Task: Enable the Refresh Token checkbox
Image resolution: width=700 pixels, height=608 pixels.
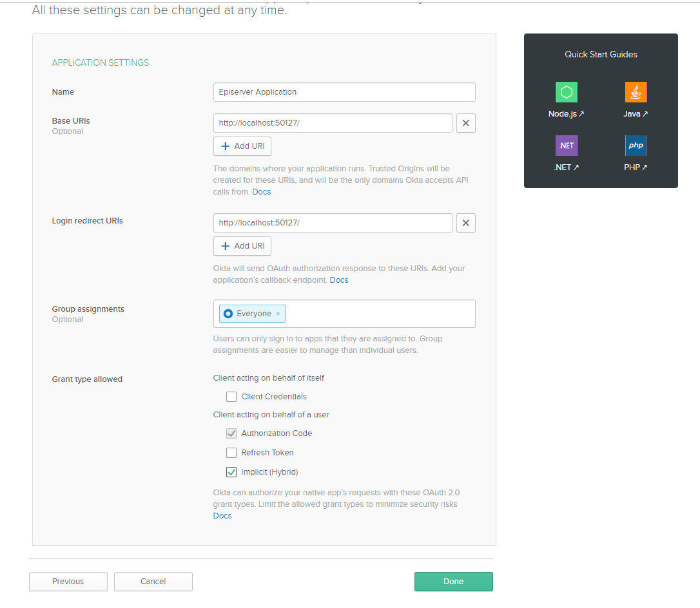Action: [231, 453]
